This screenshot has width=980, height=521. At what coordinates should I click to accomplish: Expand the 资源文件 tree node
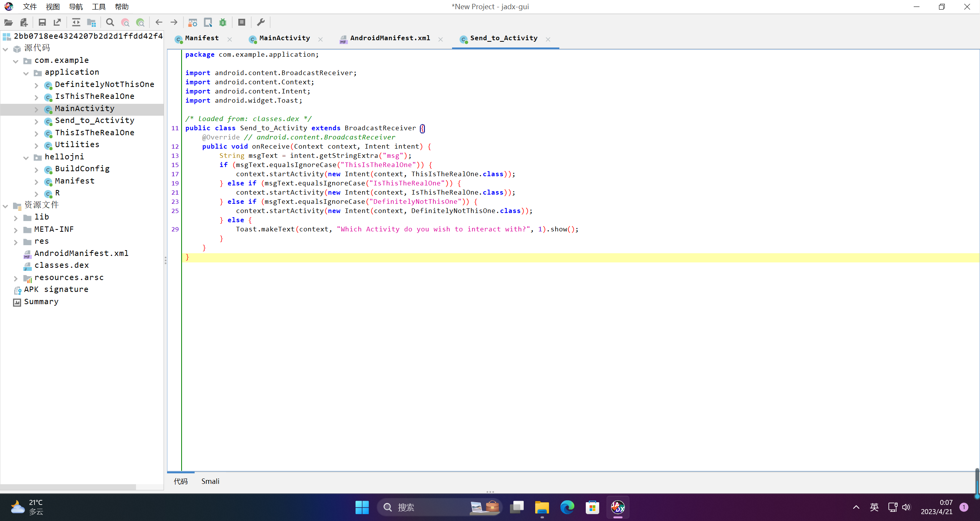(6, 205)
